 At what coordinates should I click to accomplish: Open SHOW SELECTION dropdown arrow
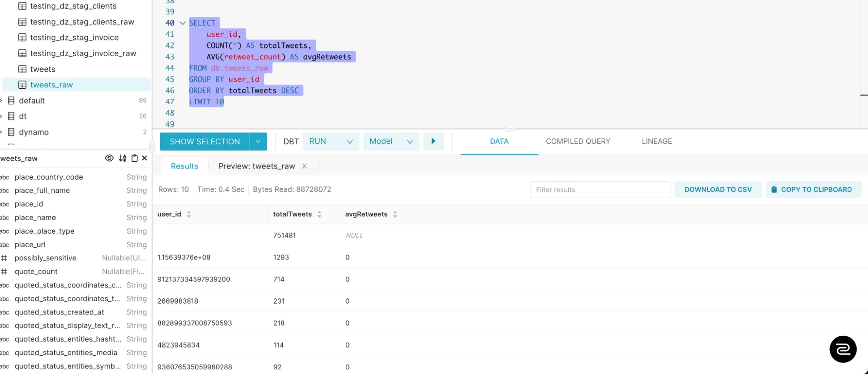258,142
